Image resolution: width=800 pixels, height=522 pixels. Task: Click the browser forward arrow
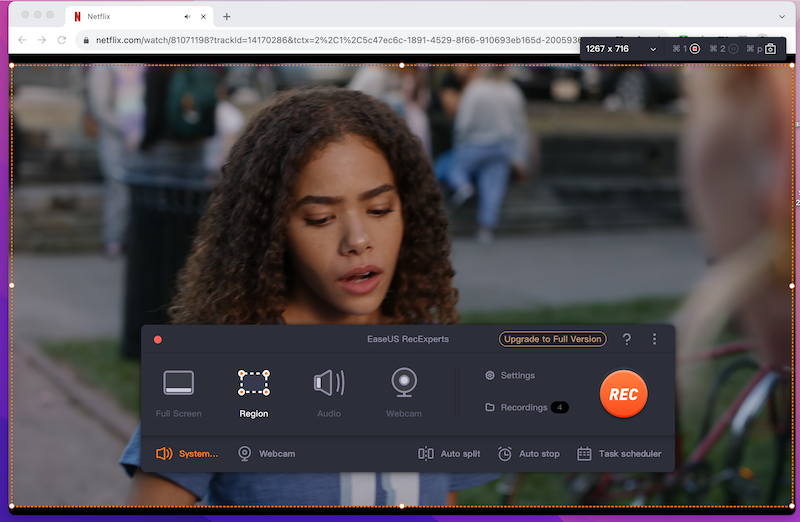click(42, 40)
